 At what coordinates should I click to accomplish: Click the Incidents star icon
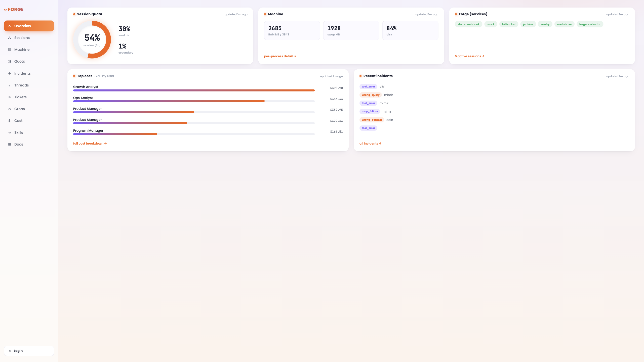(10, 73)
